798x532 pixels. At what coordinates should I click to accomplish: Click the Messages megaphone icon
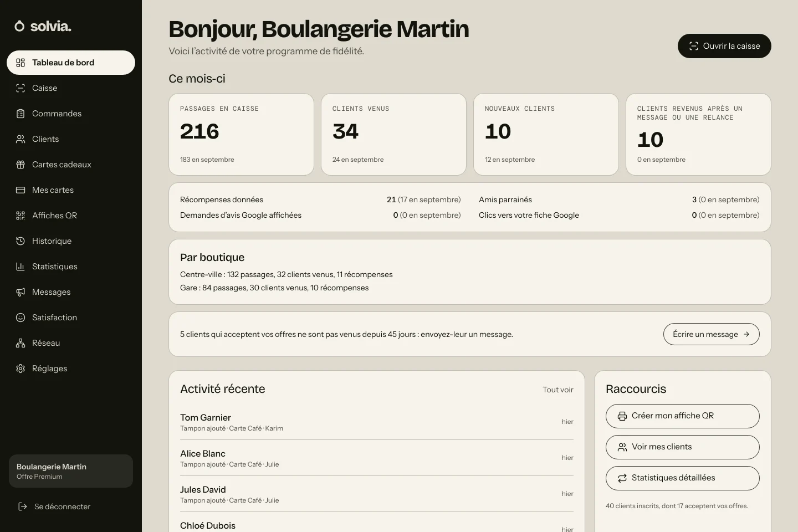pos(21,292)
